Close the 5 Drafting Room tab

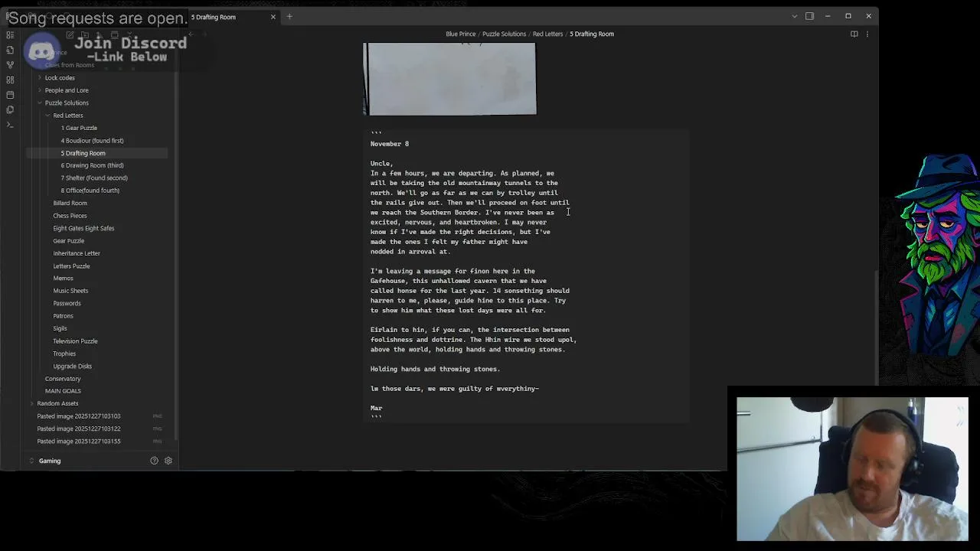[273, 17]
